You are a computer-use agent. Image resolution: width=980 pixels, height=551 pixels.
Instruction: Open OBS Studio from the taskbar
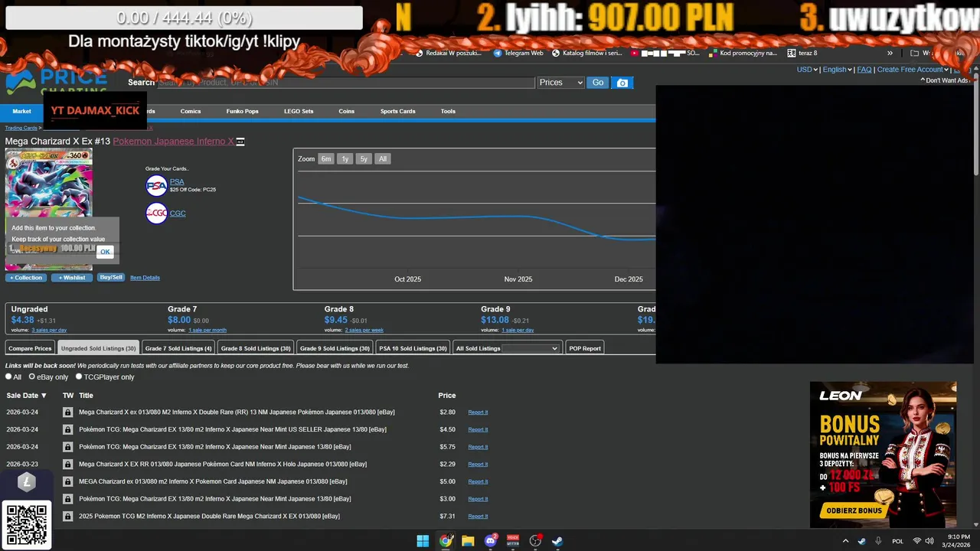pos(536,541)
